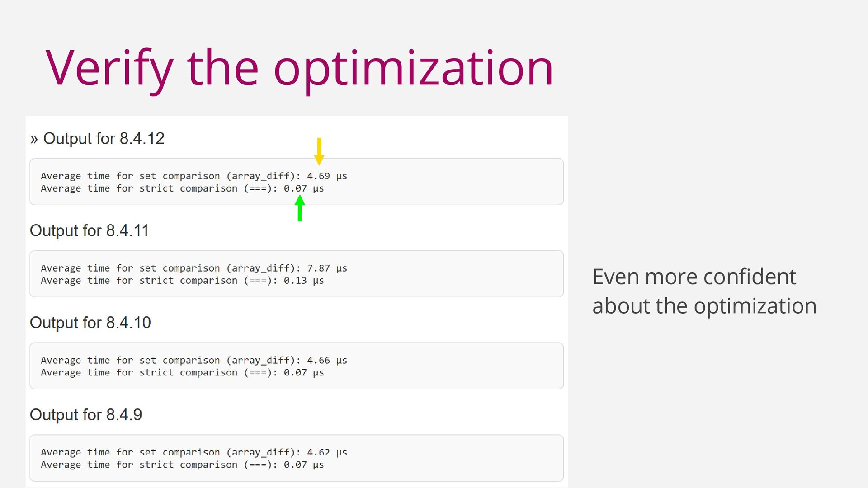Click the 'Output for 8.4.11' heading
The image size is (868, 488).
coord(89,231)
